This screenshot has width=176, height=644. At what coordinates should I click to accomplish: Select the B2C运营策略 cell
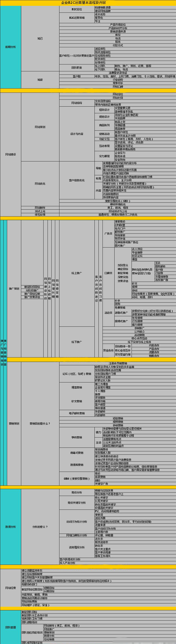77,18
